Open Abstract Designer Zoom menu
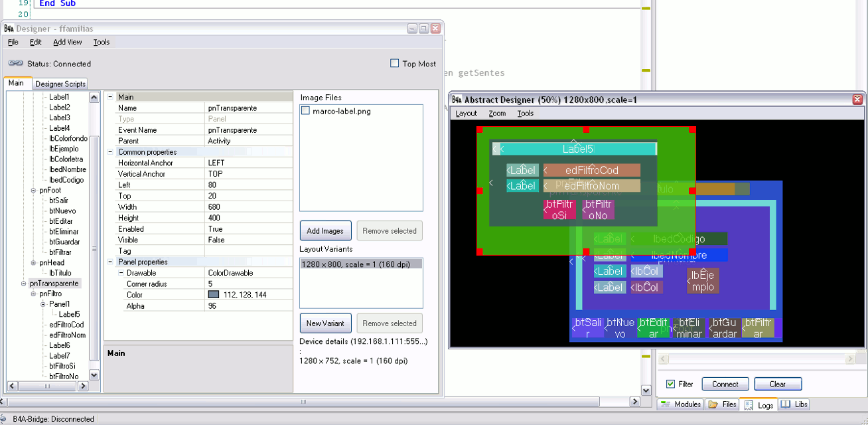Screen dimensions: 868x425 [498, 114]
